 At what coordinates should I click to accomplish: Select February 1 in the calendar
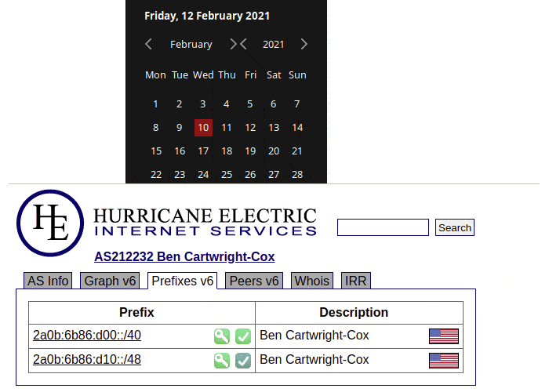pos(155,104)
